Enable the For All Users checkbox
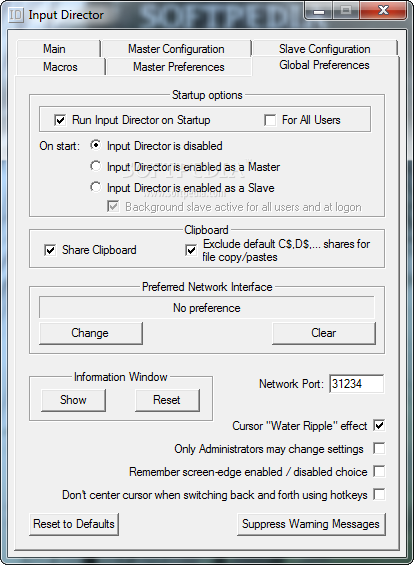Viewport: 414px width, 565px height. click(270, 120)
